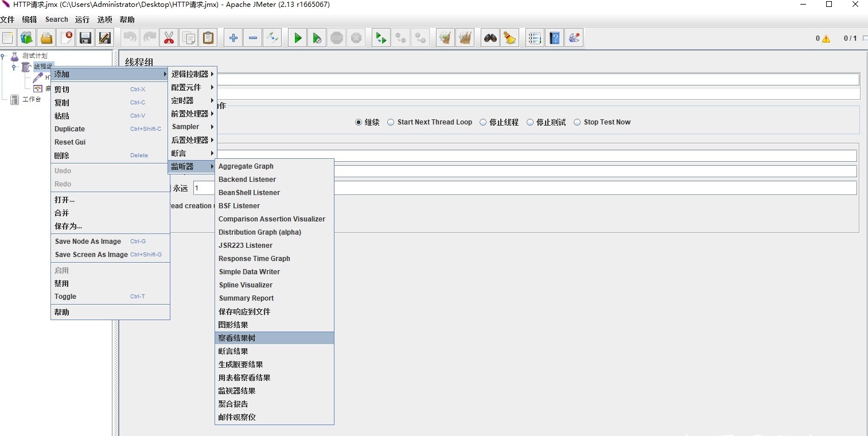Choose Duplicate in context menu
The height and width of the screenshot is (436, 868).
coord(110,129)
